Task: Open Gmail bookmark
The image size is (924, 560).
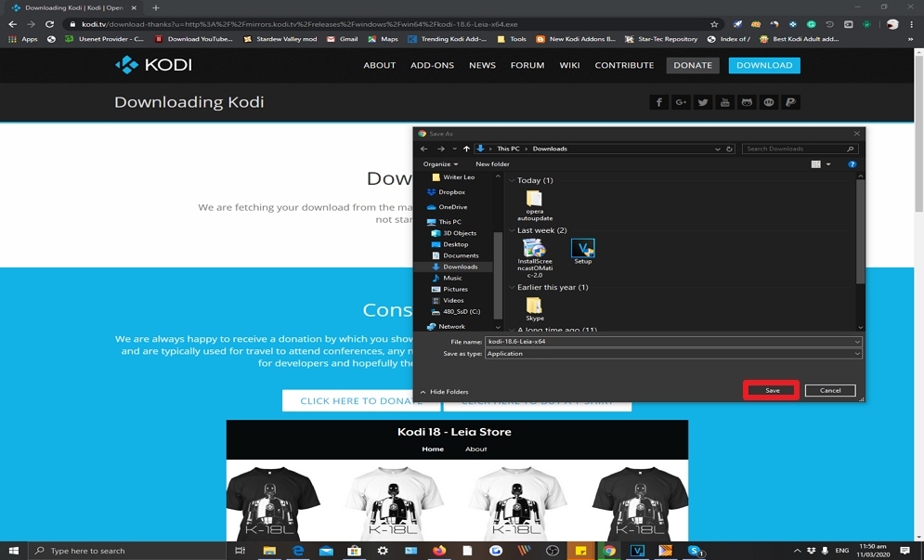Action: (x=343, y=39)
